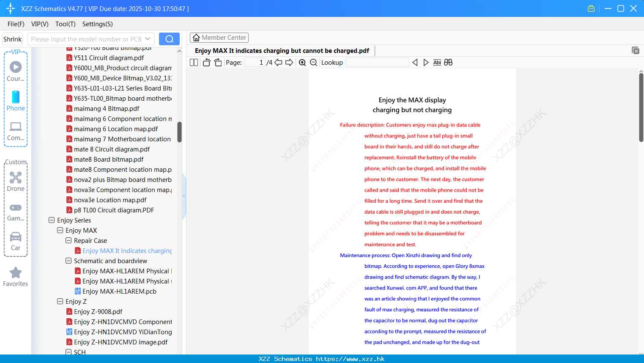Zoom out of the PDF
Screen dimensions: 644x363
[313, 62]
